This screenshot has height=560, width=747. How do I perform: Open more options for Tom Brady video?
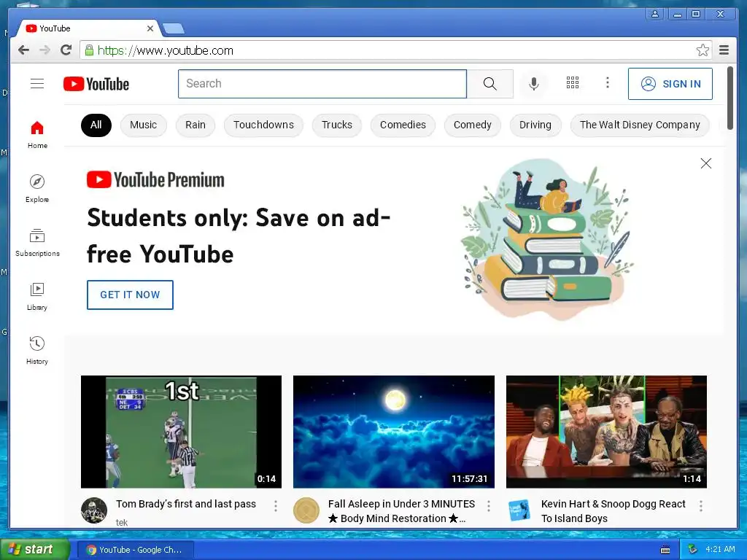[275, 506]
